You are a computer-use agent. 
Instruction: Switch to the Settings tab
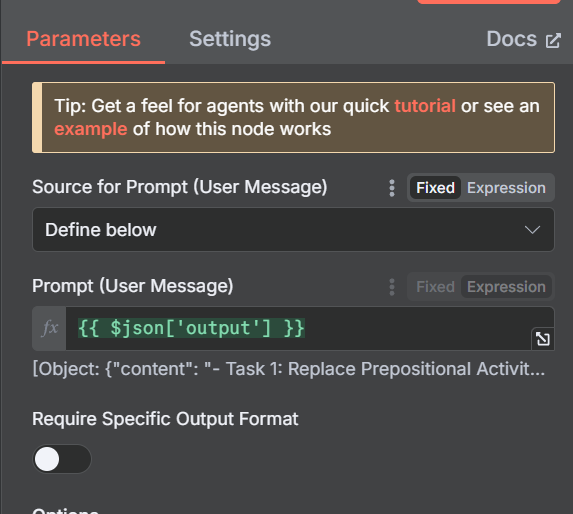[x=230, y=39]
